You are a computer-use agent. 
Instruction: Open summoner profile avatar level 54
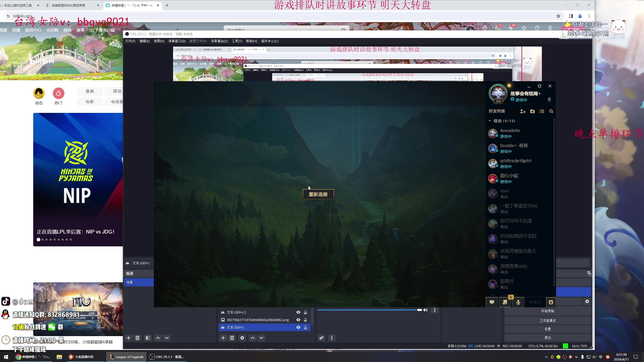point(498,94)
